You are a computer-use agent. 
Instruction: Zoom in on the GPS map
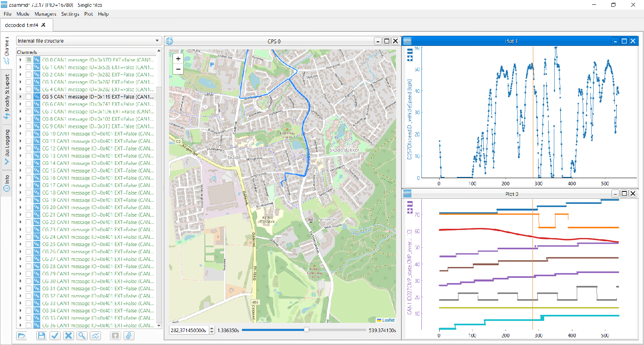click(x=178, y=59)
